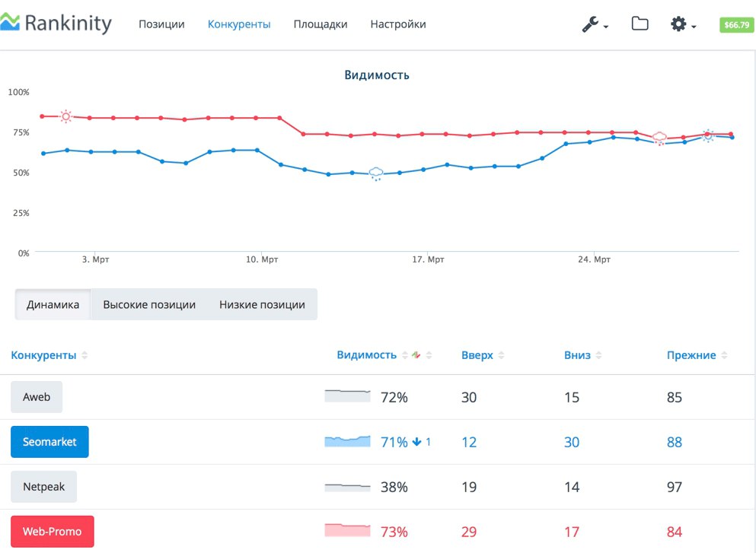
Task: Click Netpeak's 38% visibility value
Action: tap(394, 487)
